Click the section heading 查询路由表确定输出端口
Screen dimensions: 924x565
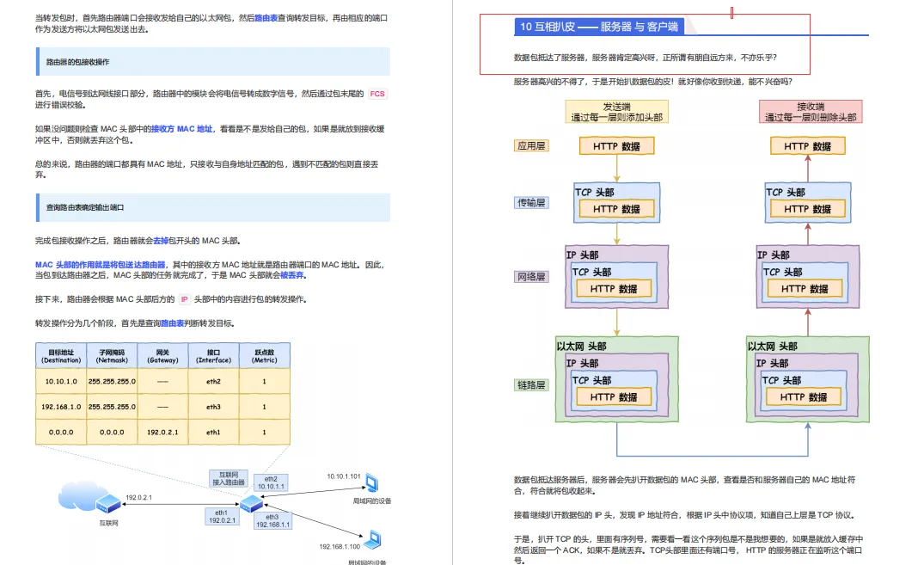point(85,207)
